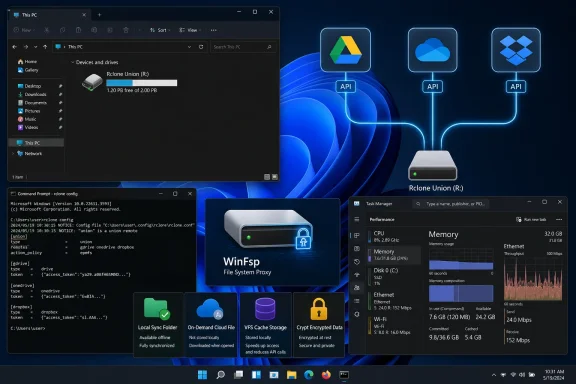Expand the address bar history dropdown
Viewport: 576px width, 384px height.
[x=189, y=47]
